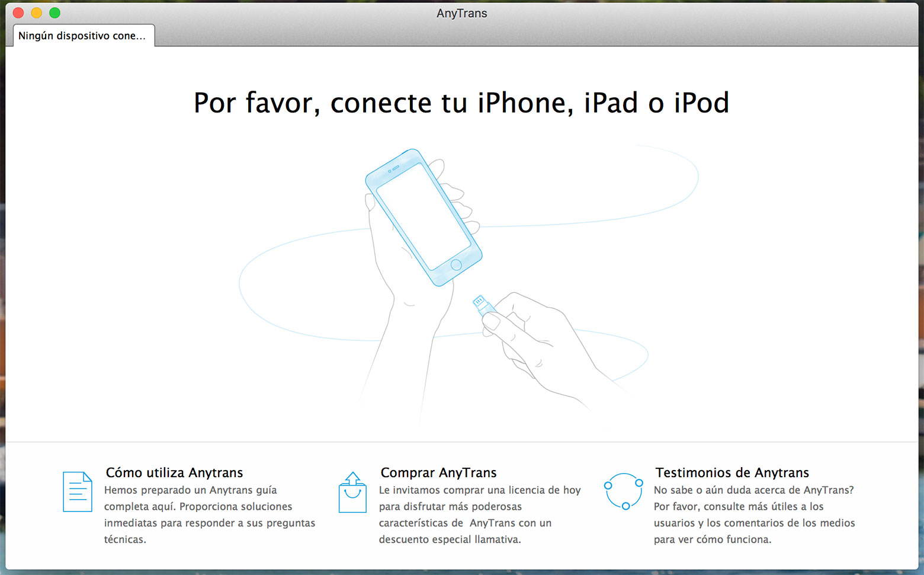Close the AnyTrans window with red button
Viewport: 924px width, 575px height.
18,12
